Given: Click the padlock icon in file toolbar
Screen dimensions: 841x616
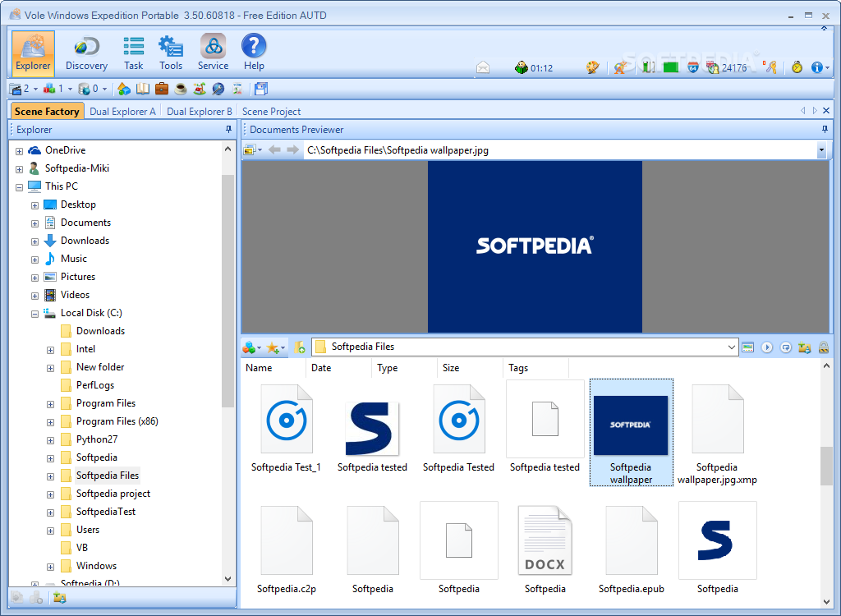Looking at the screenshot, I should click(x=823, y=347).
